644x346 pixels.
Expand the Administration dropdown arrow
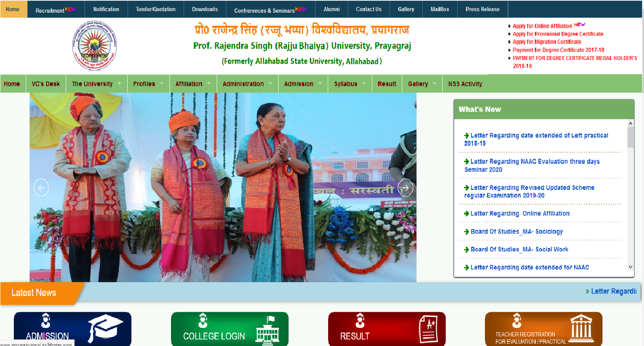(x=271, y=83)
